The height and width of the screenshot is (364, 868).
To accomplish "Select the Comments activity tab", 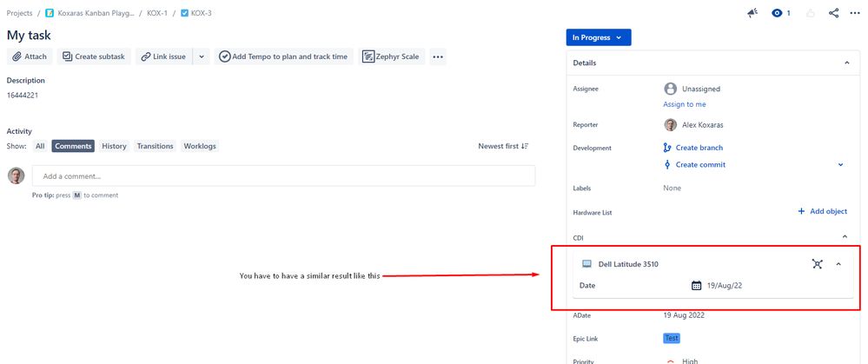I will (73, 146).
